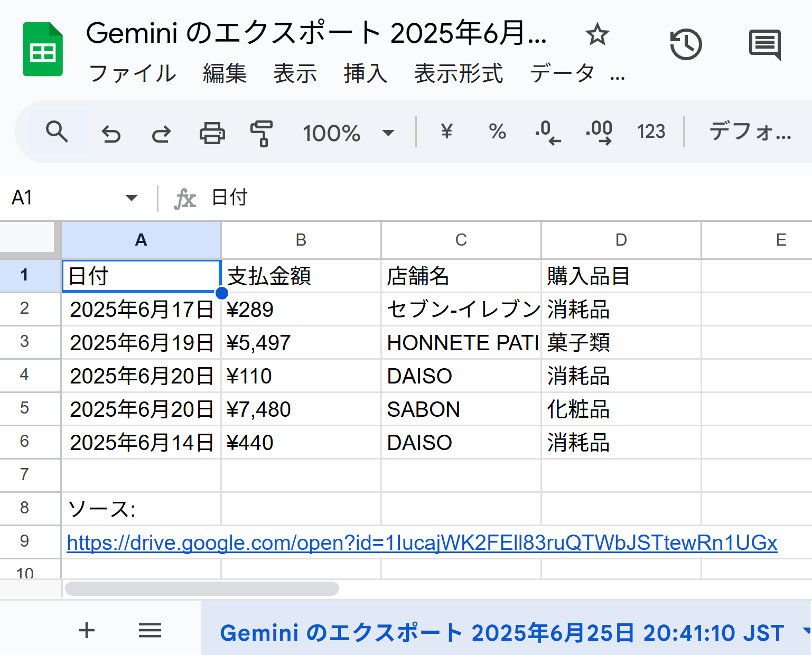This screenshot has height=655, width=812.
Task: Open the 表示 menu
Action: (295, 73)
